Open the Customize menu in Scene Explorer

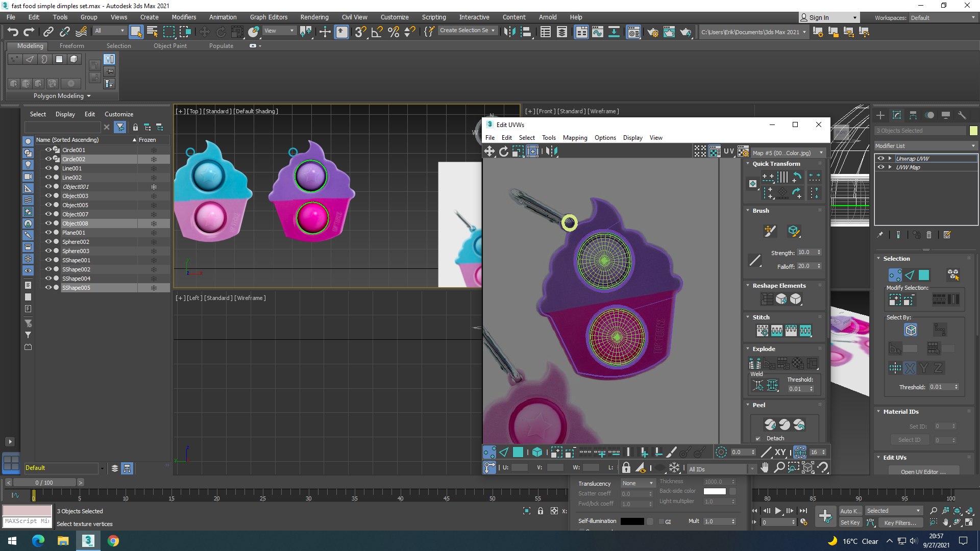pos(119,114)
